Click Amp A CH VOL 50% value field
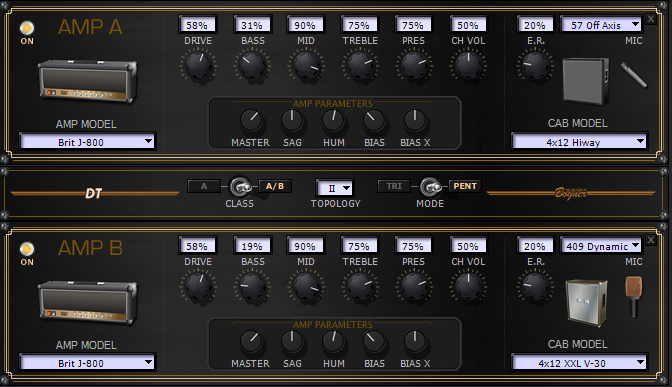 click(468, 25)
